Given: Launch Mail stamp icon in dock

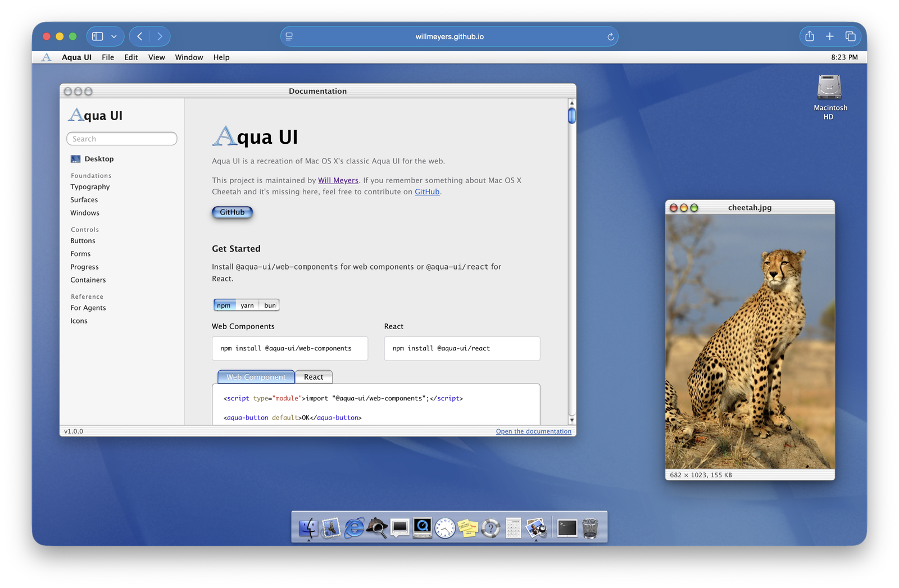Looking at the screenshot, I should click(331, 528).
